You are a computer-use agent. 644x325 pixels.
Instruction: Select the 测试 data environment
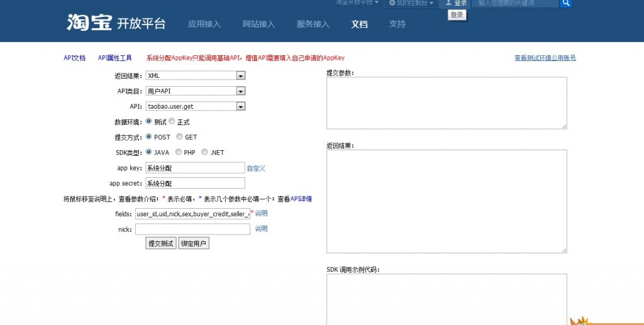coord(148,121)
